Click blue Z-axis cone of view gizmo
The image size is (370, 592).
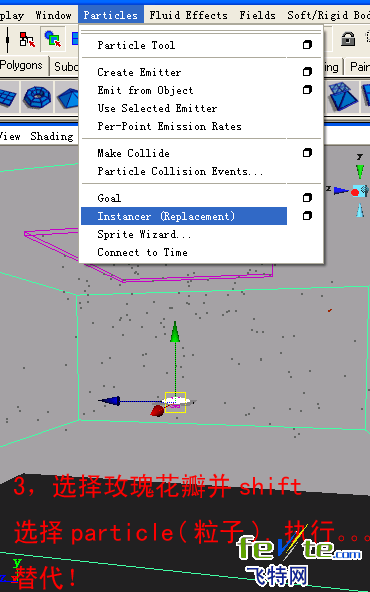[x=342, y=191]
